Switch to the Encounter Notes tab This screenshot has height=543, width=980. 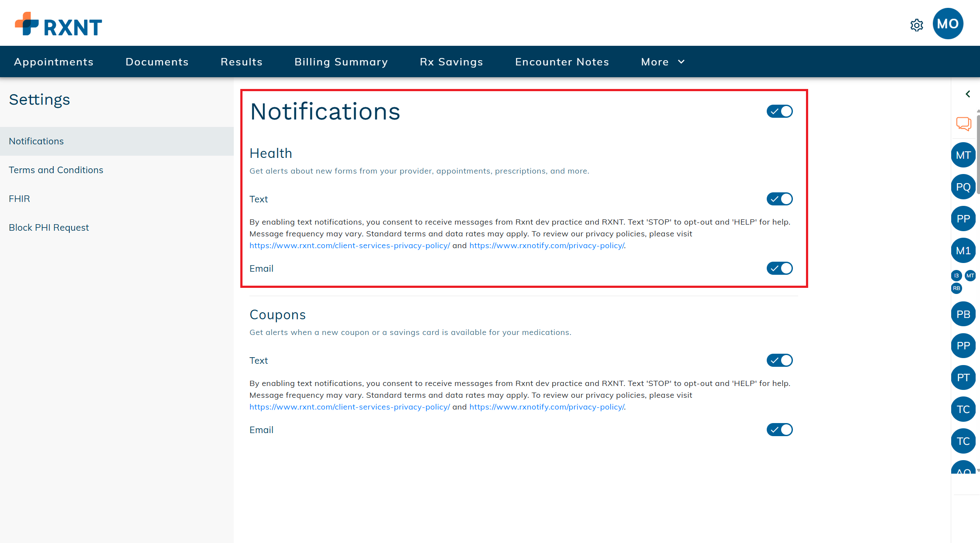562,61
